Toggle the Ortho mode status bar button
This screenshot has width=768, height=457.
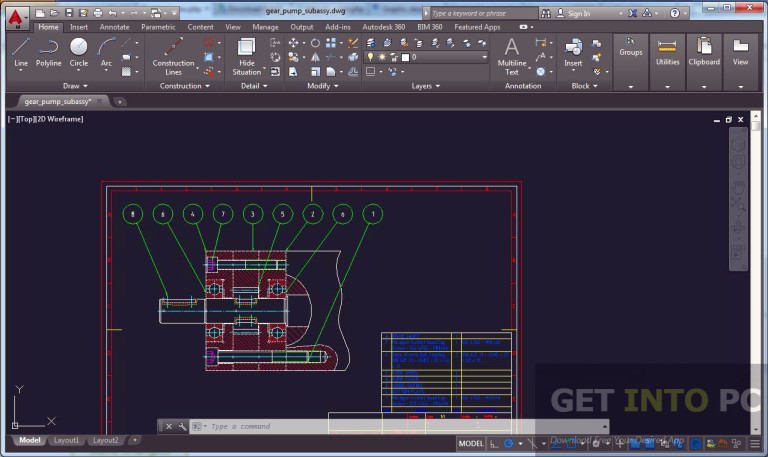pyautogui.click(x=494, y=444)
